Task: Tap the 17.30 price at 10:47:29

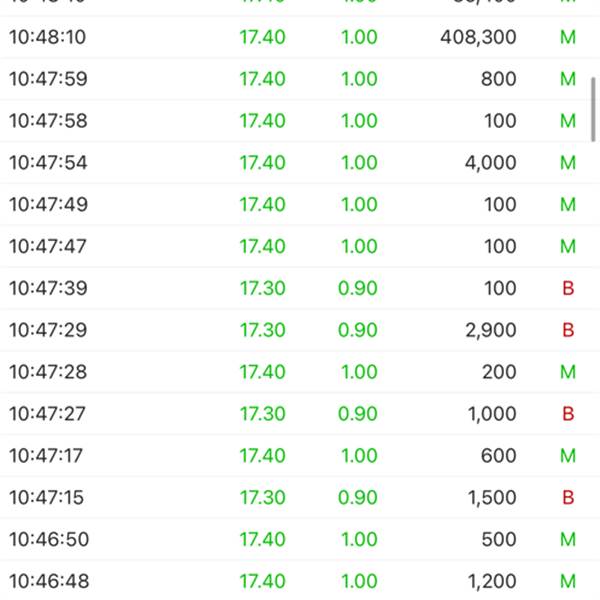Action: pos(262,331)
